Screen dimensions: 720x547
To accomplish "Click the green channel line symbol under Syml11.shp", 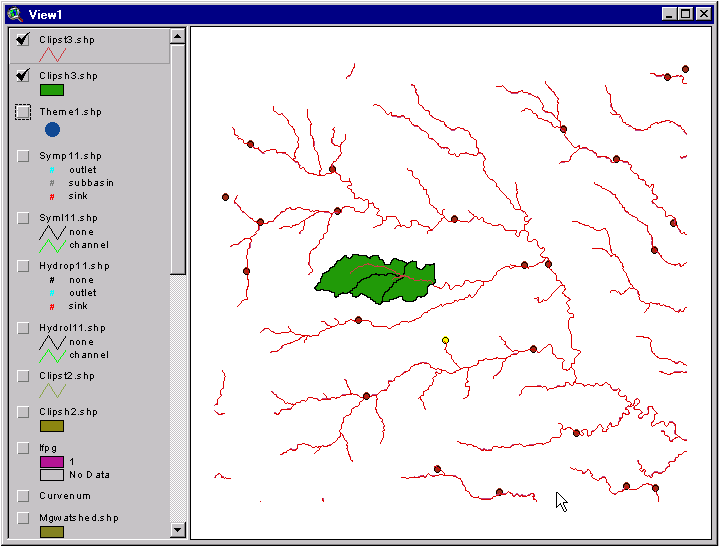I will [x=52, y=245].
